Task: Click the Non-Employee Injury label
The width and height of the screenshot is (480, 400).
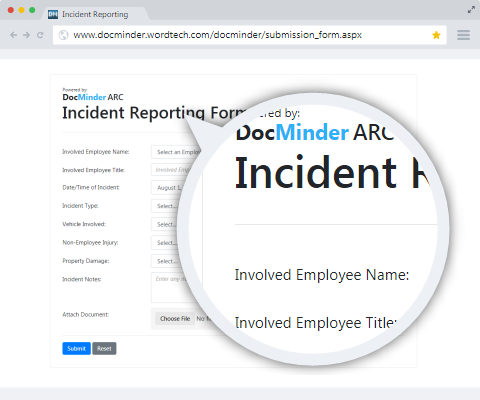Action: pos(90,242)
